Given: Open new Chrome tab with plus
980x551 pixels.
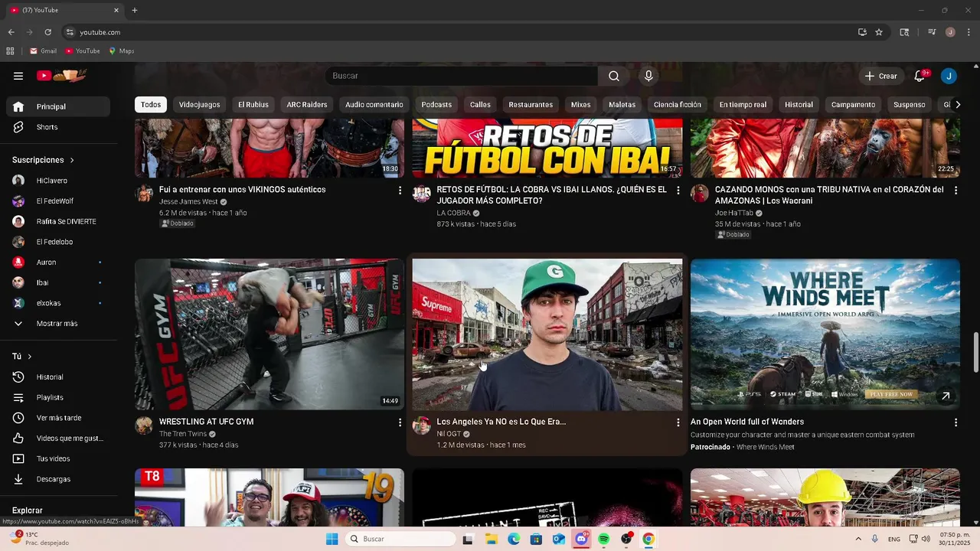Looking at the screenshot, I should click(135, 10).
